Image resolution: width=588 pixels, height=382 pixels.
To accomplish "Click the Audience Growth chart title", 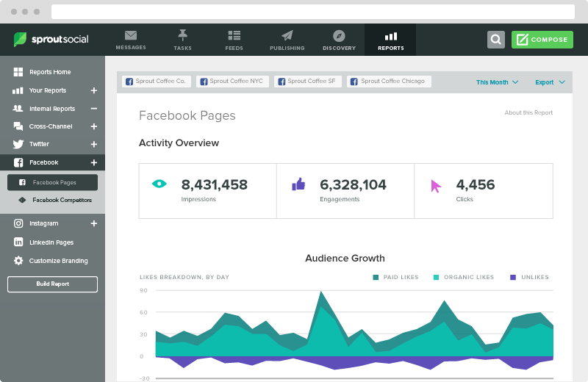I will pos(345,259).
